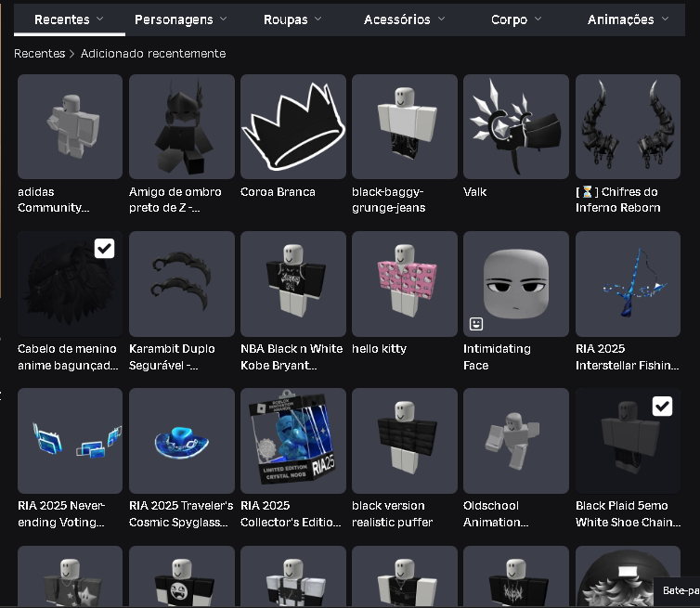This screenshot has height=608, width=700.
Task: Select RIA 2025 Interstellar Fishing item
Action: pyautogui.click(x=628, y=284)
